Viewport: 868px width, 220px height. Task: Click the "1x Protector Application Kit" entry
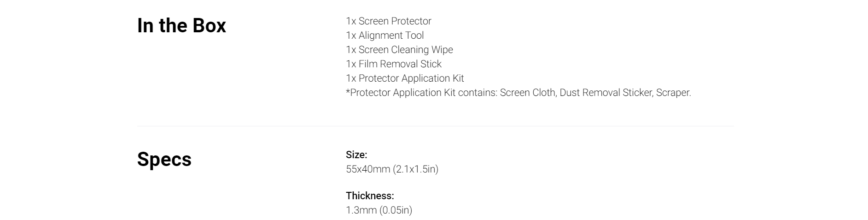404,78
